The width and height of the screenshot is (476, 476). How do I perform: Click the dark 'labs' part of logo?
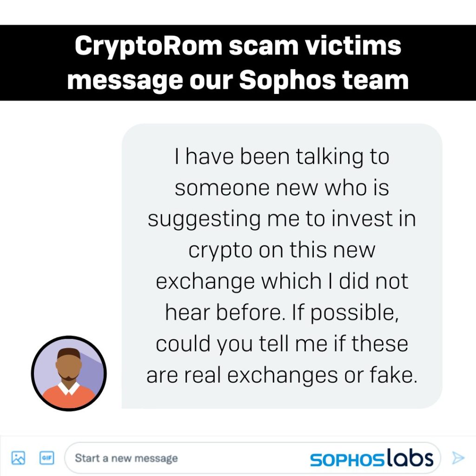click(x=410, y=457)
